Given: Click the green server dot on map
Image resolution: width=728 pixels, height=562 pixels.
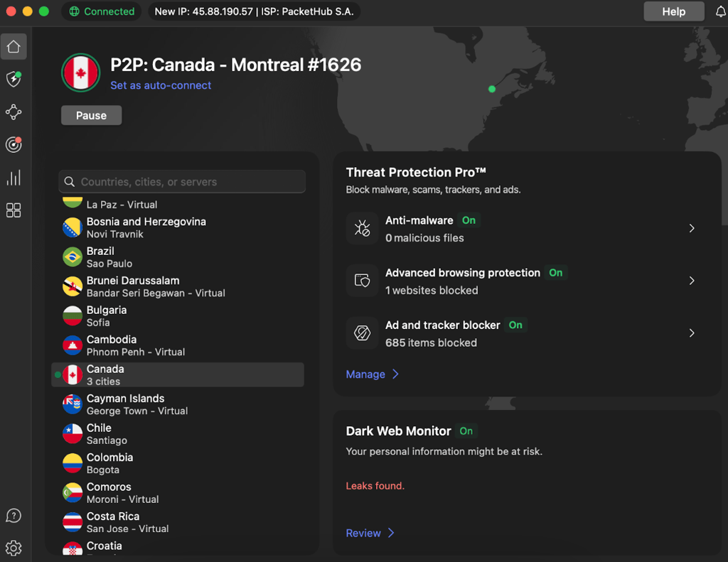Looking at the screenshot, I should (x=492, y=89).
